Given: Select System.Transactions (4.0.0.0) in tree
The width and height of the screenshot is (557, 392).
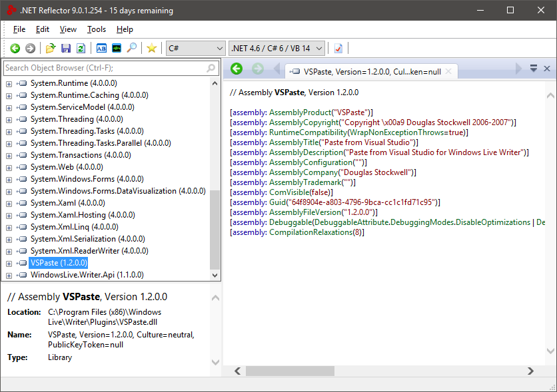Looking at the screenshot, I should (81, 155).
